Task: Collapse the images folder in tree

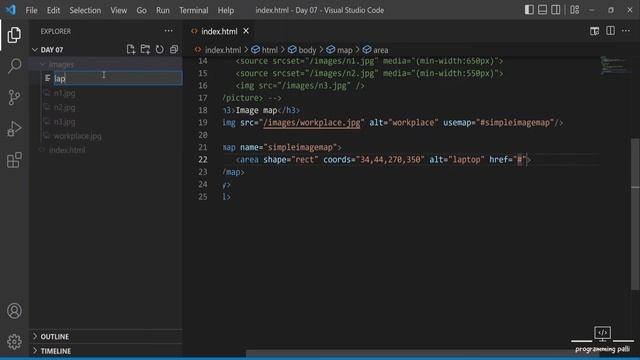Action: (x=61, y=64)
